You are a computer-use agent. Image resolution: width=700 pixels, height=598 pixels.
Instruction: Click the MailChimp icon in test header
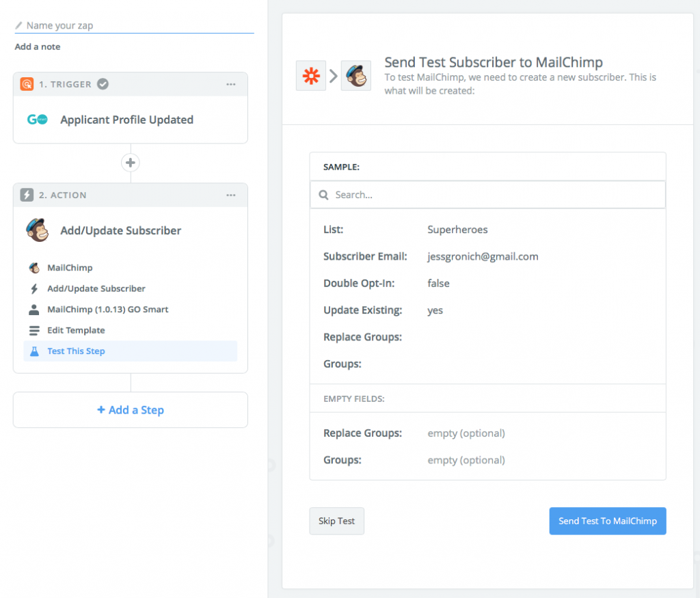(355, 76)
